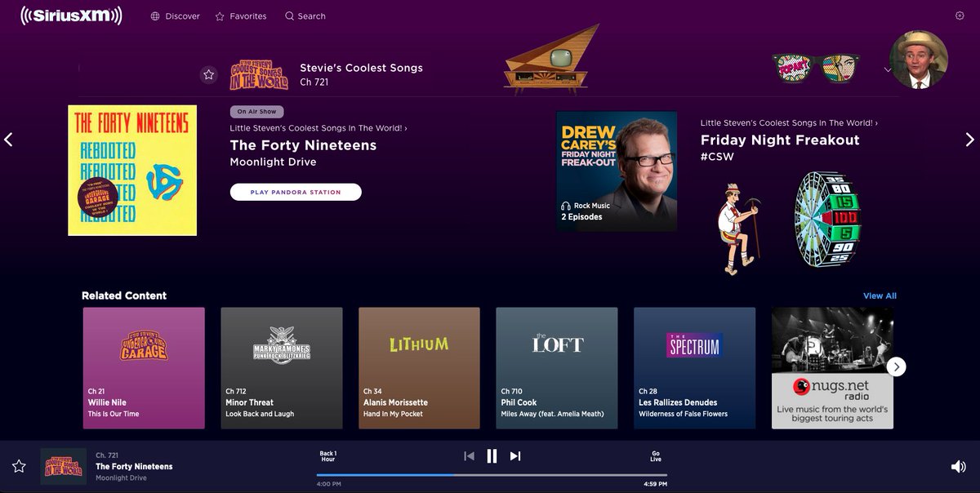Click View All related content
Viewport: 980px width, 493px height.
pyautogui.click(x=880, y=295)
